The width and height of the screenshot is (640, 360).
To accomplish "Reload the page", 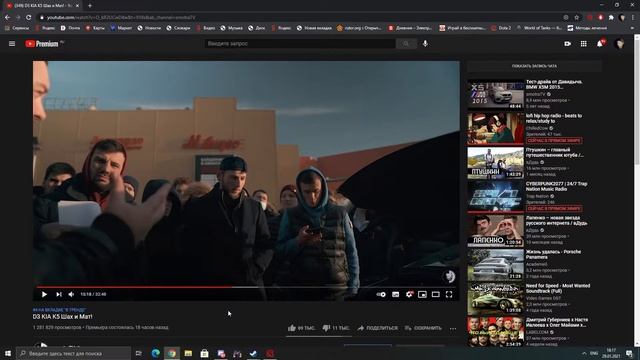I will (x=29, y=18).
